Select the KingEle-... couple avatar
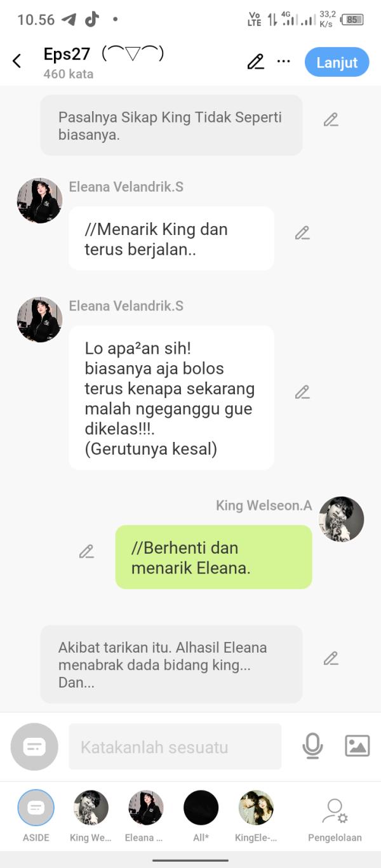 pos(256,817)
